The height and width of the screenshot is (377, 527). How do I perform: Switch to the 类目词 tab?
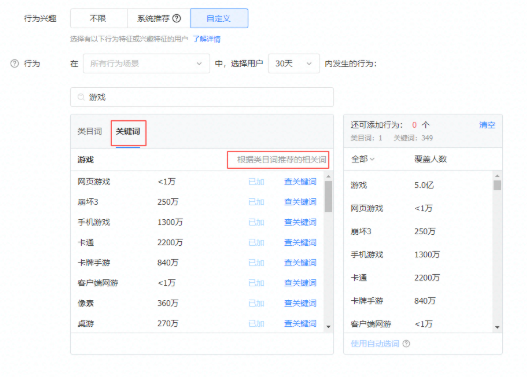coord(90,131)
